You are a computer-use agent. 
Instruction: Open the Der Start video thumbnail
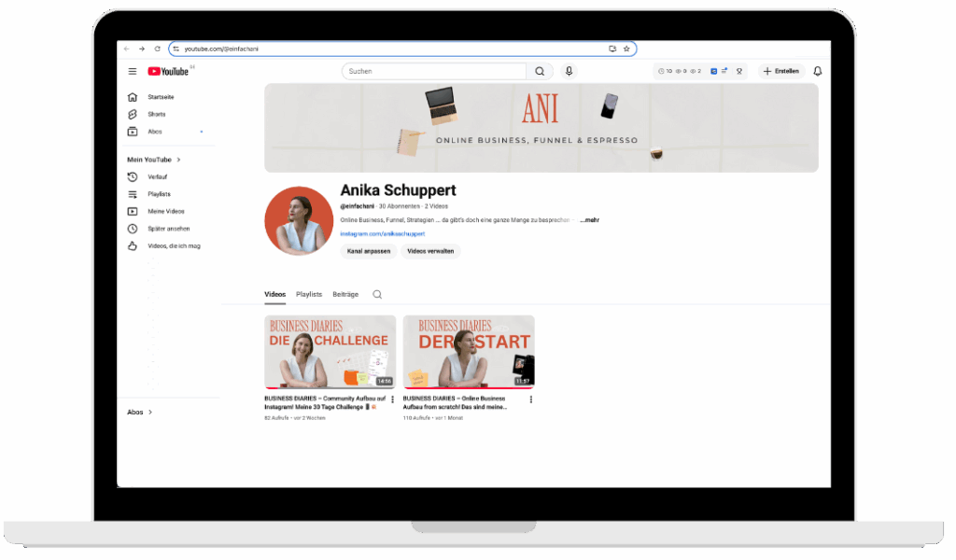(469, 352)
